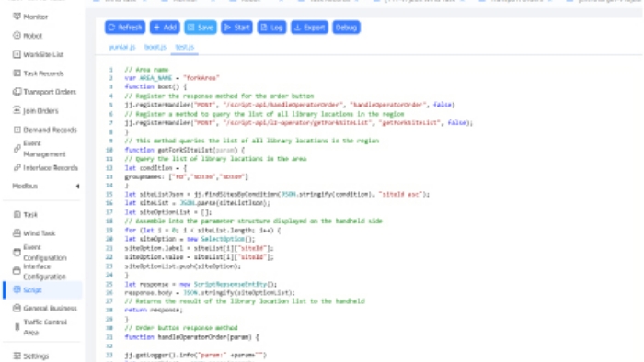Click the Event Management icon
The height and width of the screenshot is (362, 644).
coord(17,149)
